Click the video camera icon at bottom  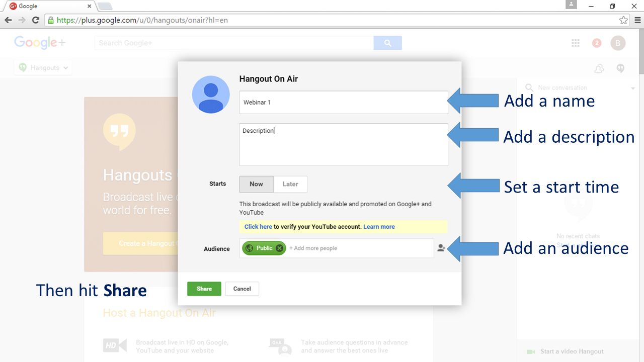tap(531, 351)
